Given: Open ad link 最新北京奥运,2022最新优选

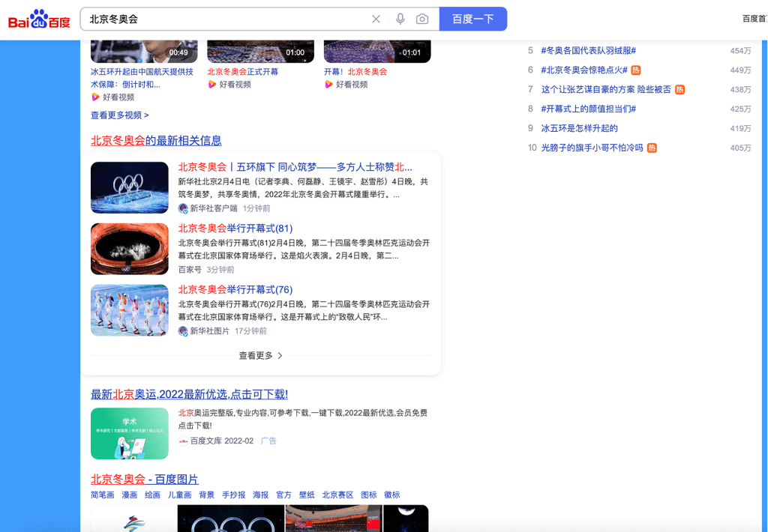Looking at the screenshot, I should (189, 394).
